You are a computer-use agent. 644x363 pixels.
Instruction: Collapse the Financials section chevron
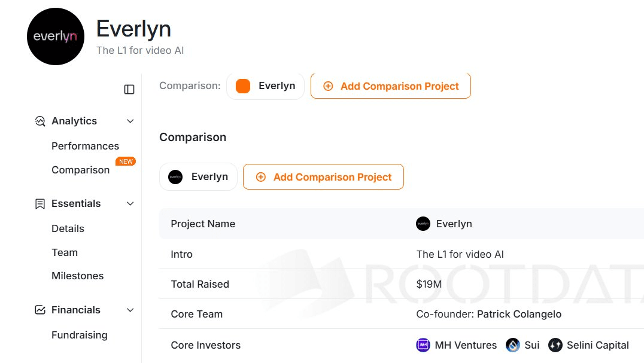pyautogui.click(x=130, y=310)
